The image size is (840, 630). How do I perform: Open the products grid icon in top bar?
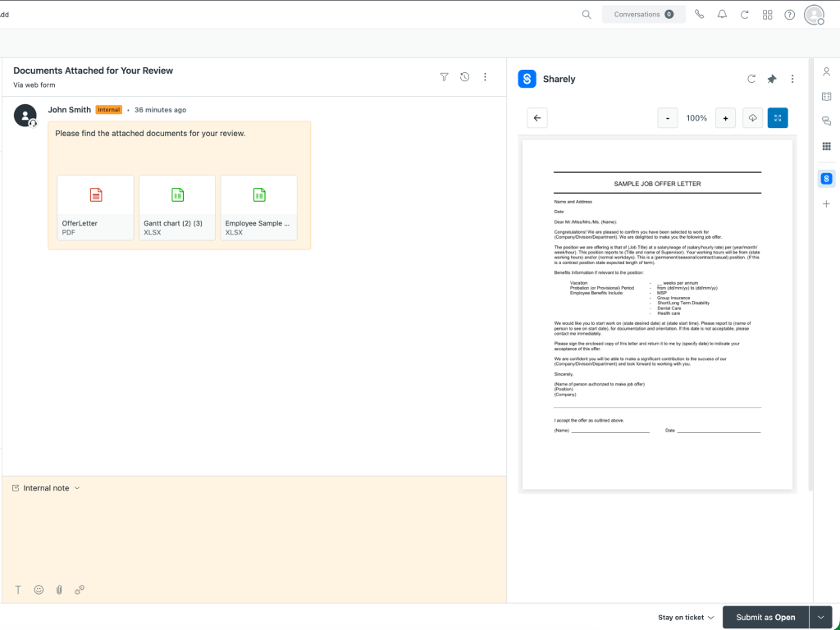pyautogui.click(x=767, y=15)
